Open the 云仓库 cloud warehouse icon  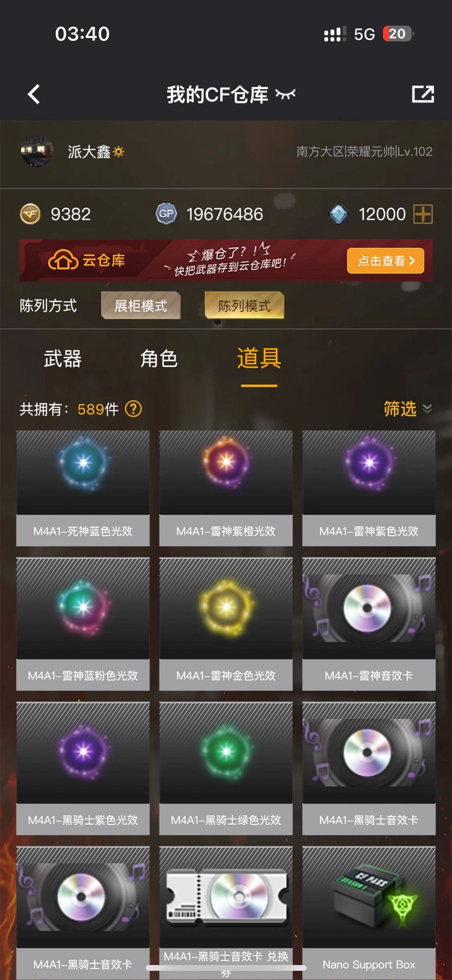pos(63,260)
